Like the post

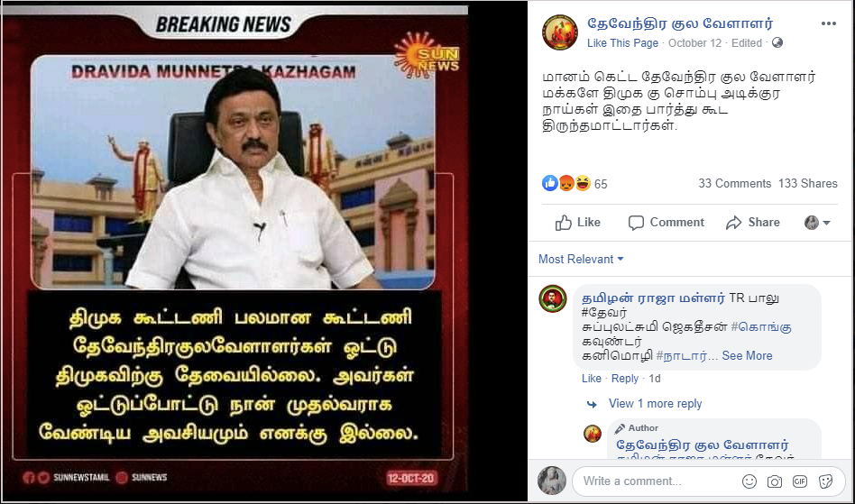(x=577, y=223)
